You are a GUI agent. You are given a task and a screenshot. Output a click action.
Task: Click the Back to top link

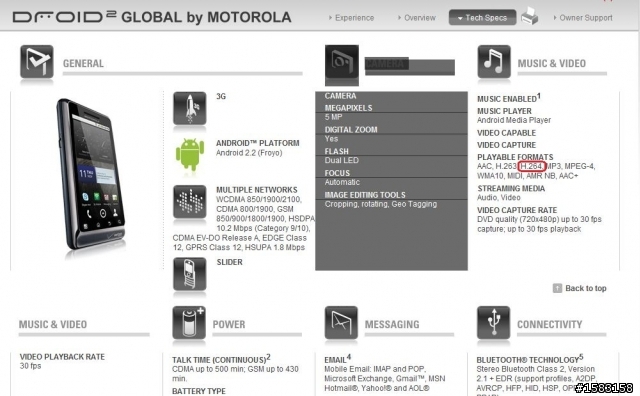585,288
